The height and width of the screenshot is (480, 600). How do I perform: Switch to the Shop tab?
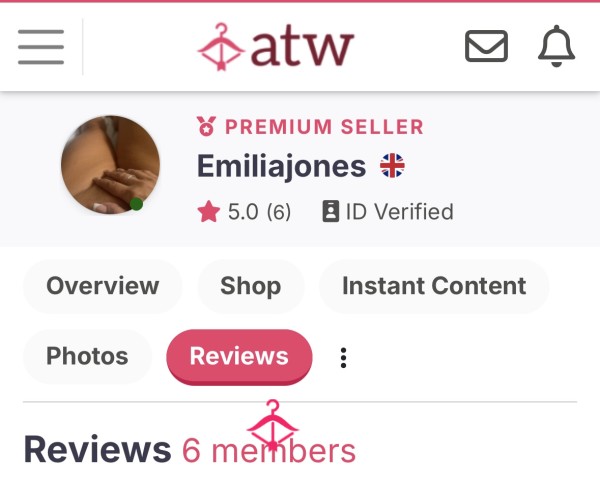pyautogui.click(x=251, y=286)
